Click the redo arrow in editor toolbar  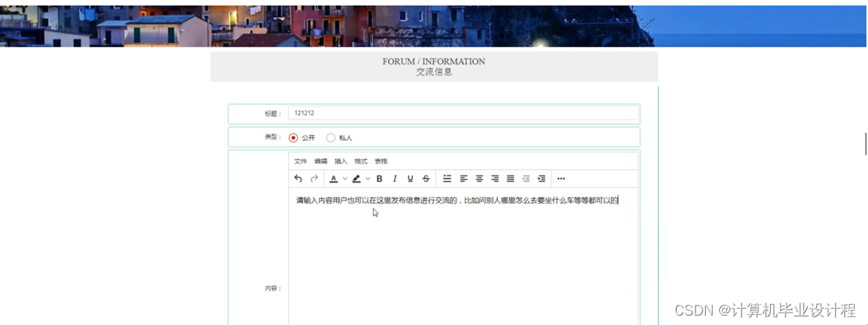tap(314, 179)
